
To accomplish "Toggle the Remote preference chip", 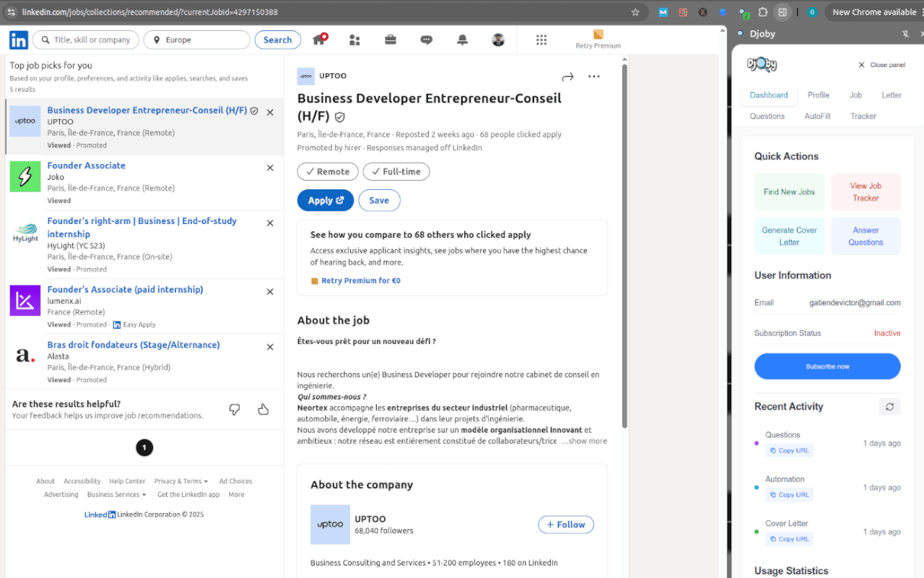I will (x=327, y=171).
